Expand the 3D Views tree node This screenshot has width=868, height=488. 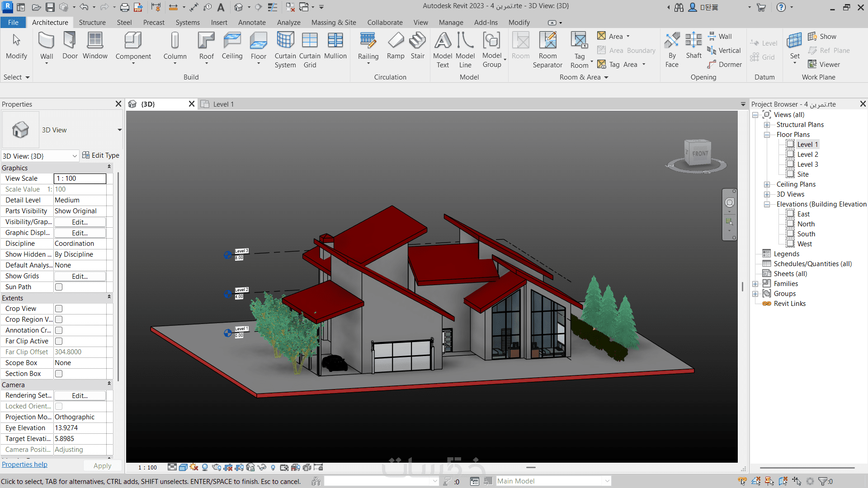(x=767, y=194)
